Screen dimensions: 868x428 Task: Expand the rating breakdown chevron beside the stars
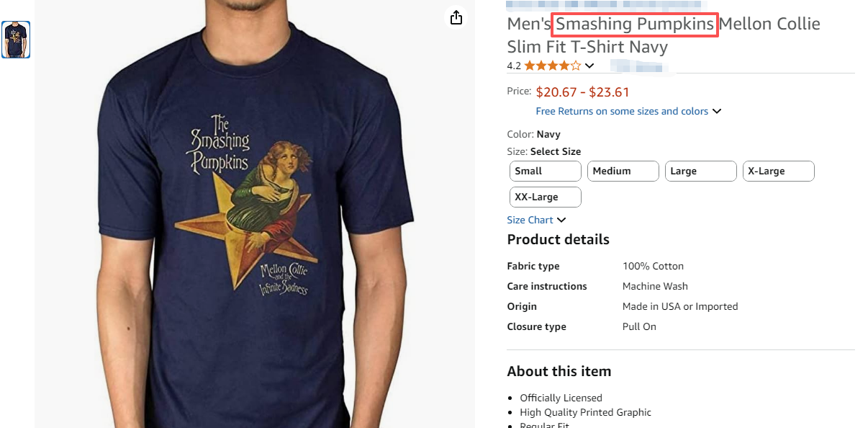coord(589,66)
